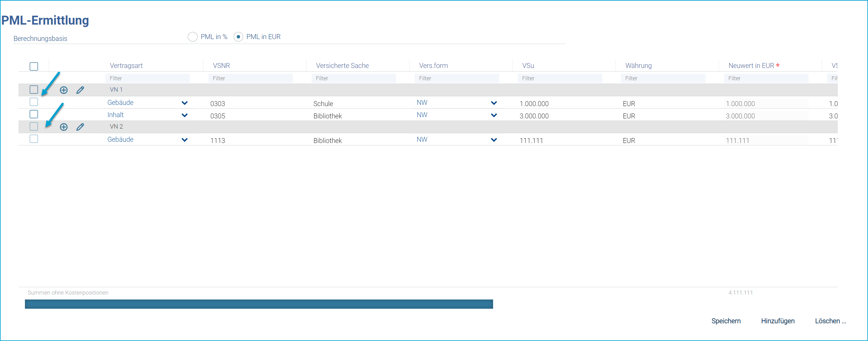Sort by the Versicherte Sache column header

click(x=342, y=65)
